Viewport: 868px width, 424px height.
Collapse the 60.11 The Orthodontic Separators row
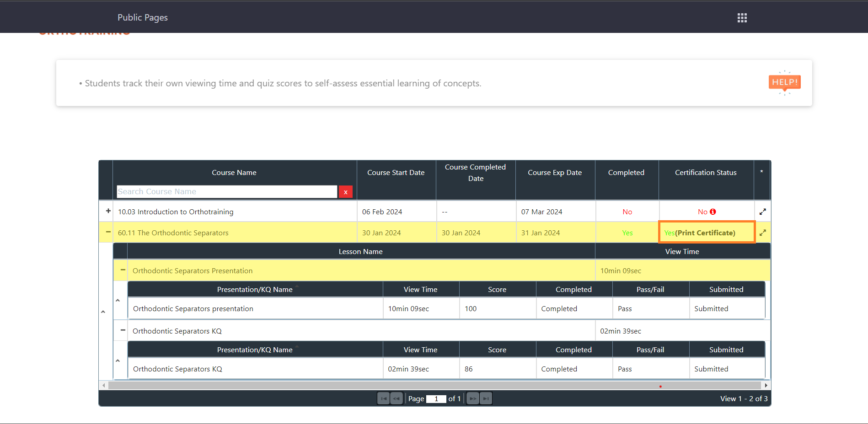point(108,232)
